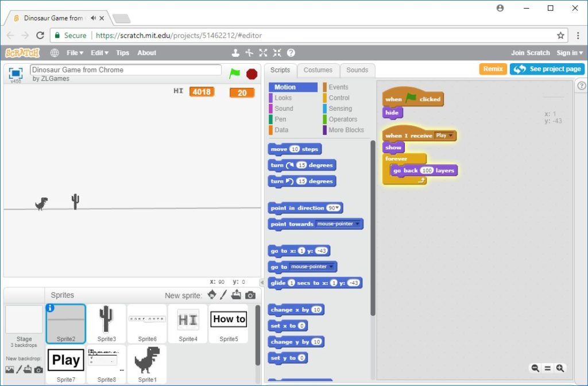Switch to the Sounds tab
This screenshot has width=588, height=386.
[x=357, y=70]
